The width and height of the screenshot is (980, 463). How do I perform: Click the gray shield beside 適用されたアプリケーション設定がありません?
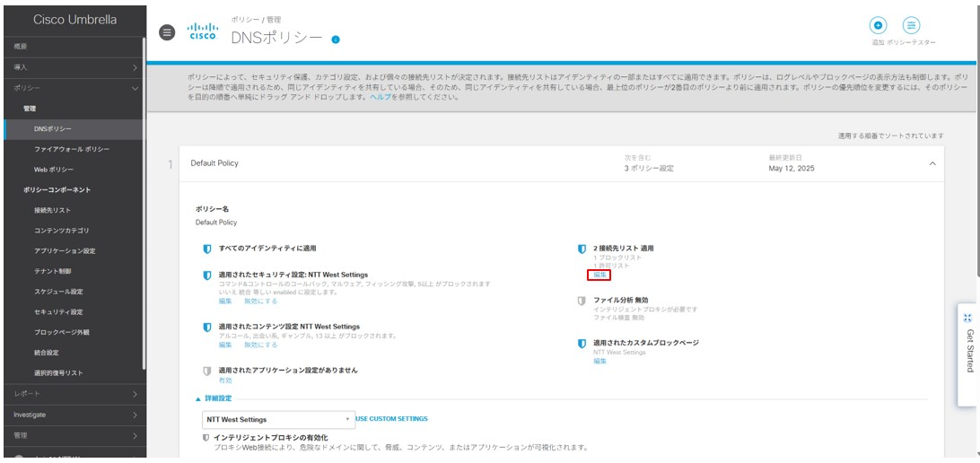[x=207, y=371]
